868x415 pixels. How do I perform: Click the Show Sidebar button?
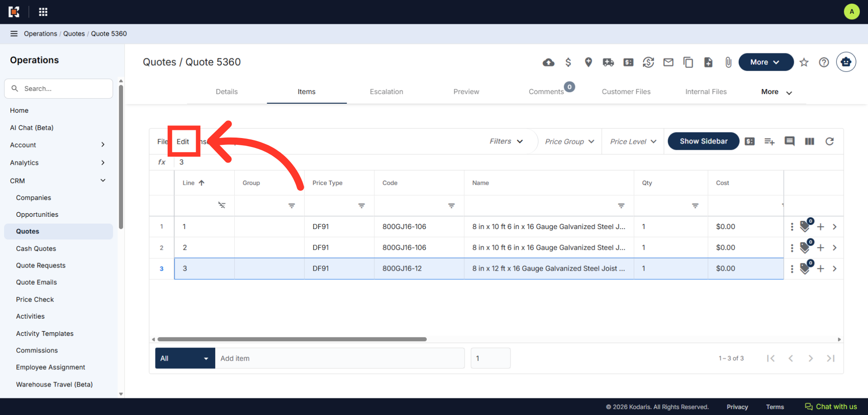click(x=703, y=141)
